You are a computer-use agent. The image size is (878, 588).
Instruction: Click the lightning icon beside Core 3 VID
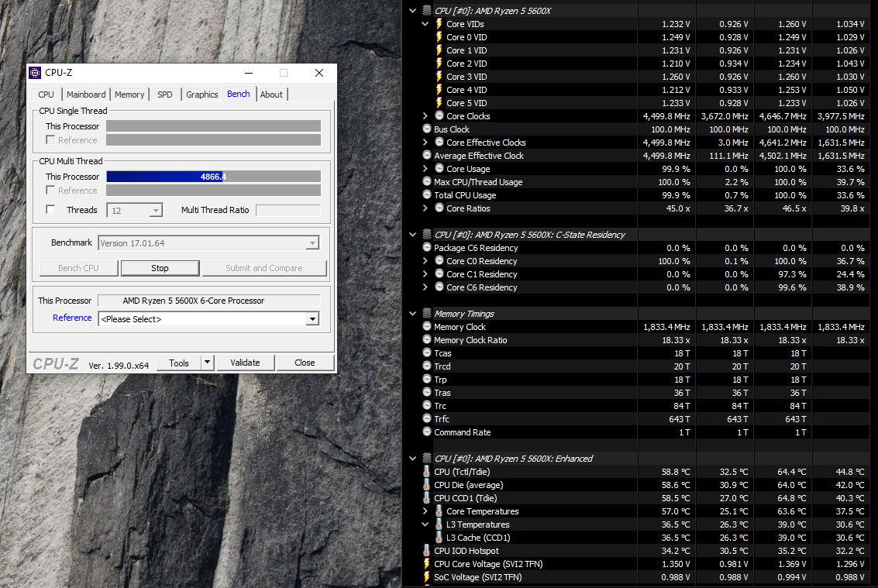(x=439, y=77)
